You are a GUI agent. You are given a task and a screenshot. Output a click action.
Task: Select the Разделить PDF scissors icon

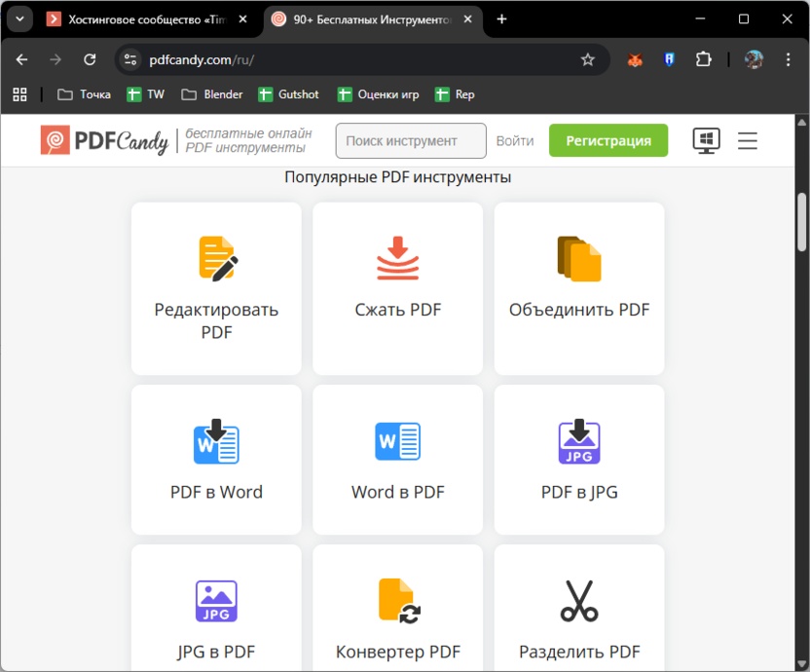[x=578, y=601]
